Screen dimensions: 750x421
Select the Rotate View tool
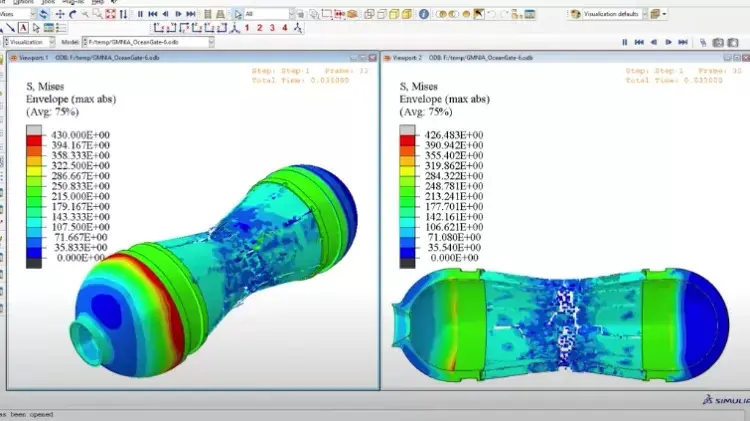coord(73,14)
